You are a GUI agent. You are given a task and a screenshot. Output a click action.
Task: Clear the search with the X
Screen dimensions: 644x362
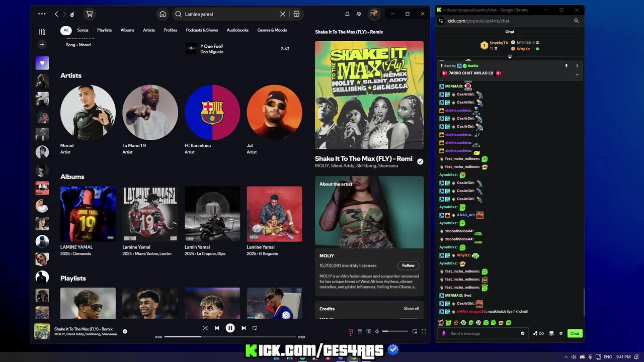click(x=283, y=14)
